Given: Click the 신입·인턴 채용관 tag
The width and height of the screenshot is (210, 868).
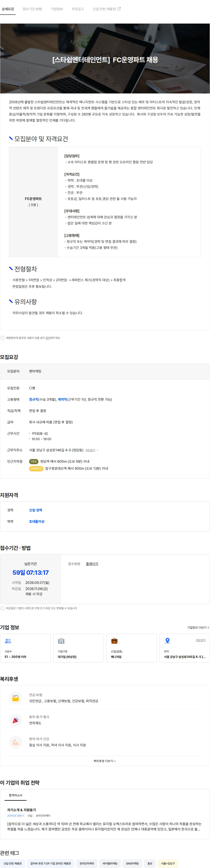Looking at the screenshot, I should click(12, 864).
